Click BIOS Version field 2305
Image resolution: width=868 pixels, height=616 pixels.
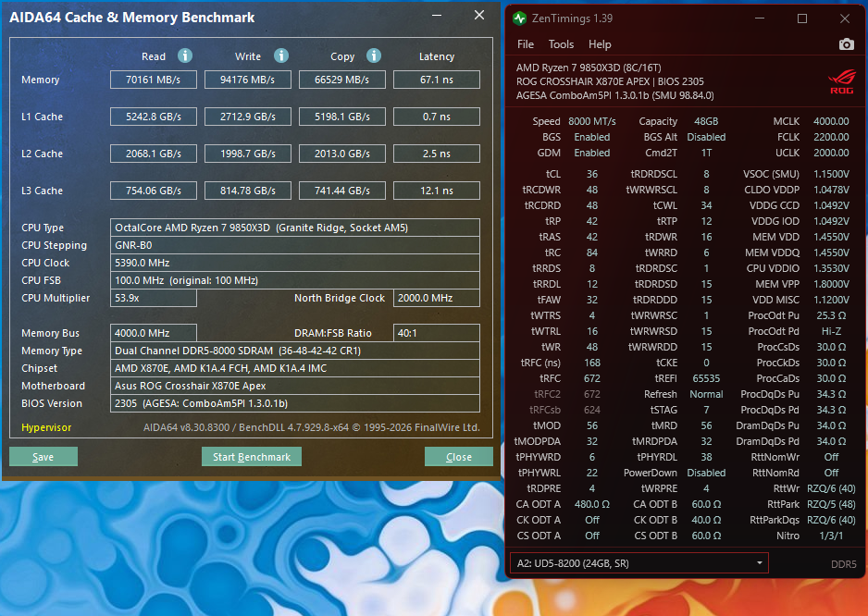[x=295, y=403]
